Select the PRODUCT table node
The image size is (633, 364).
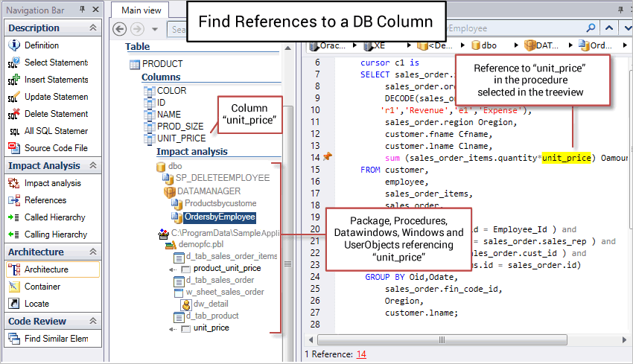point(156,64)
